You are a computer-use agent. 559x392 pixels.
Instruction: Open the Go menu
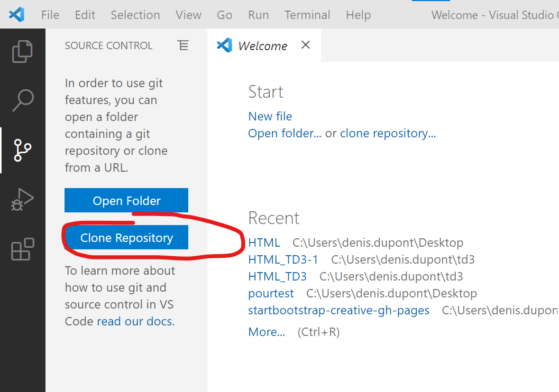tap(225, 15)
